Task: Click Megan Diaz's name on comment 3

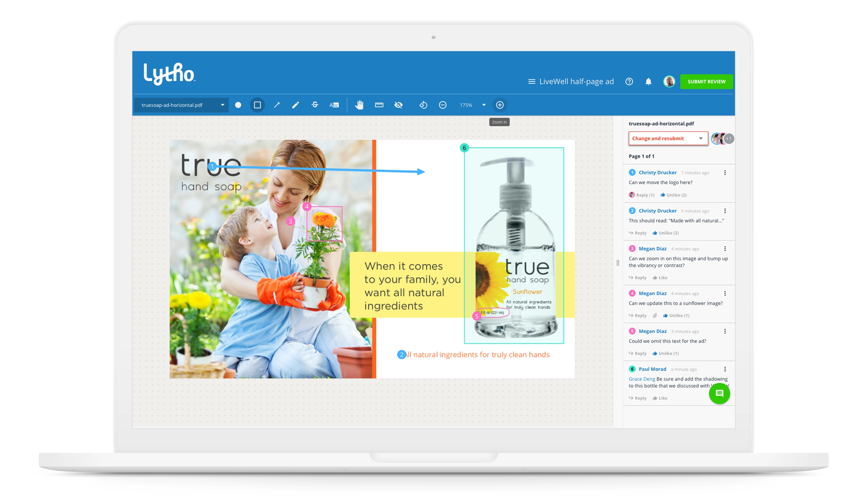Action: tap(652, 249)
